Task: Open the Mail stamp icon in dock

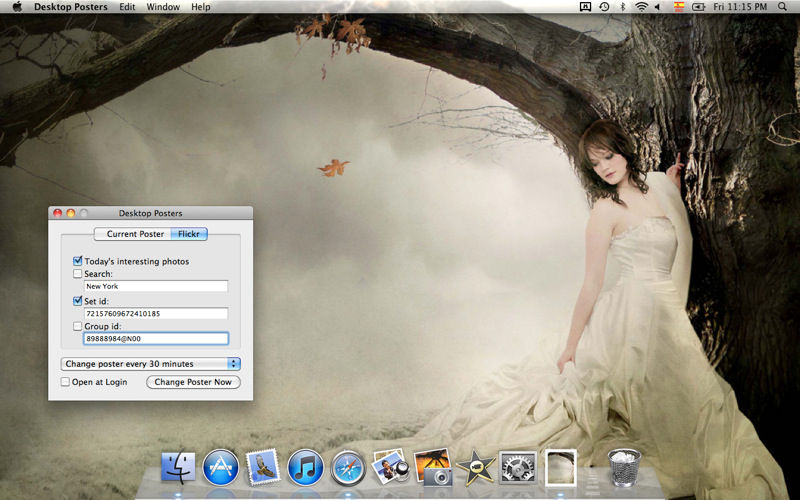Action: tap(262, 467)
